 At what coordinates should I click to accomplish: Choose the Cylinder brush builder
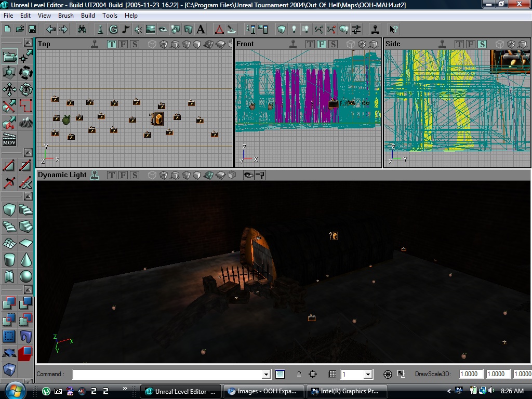coord(9,260)
